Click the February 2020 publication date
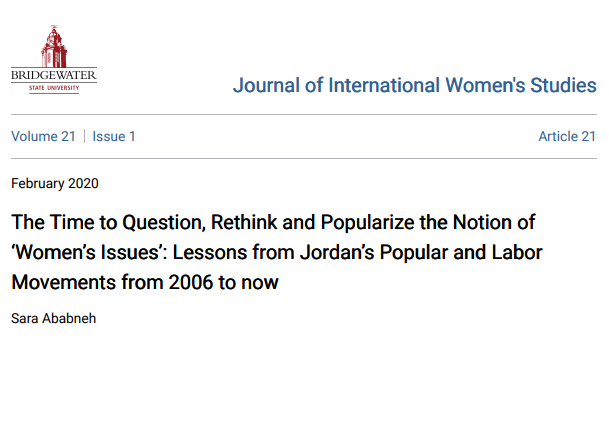This screenshot has height=447, width=609. point(55,183)
